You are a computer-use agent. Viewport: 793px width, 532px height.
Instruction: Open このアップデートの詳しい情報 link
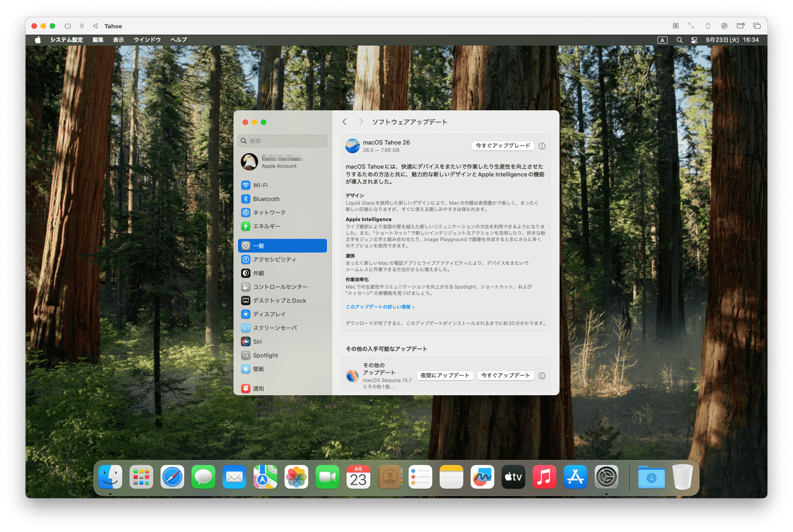tap(380, 307)
